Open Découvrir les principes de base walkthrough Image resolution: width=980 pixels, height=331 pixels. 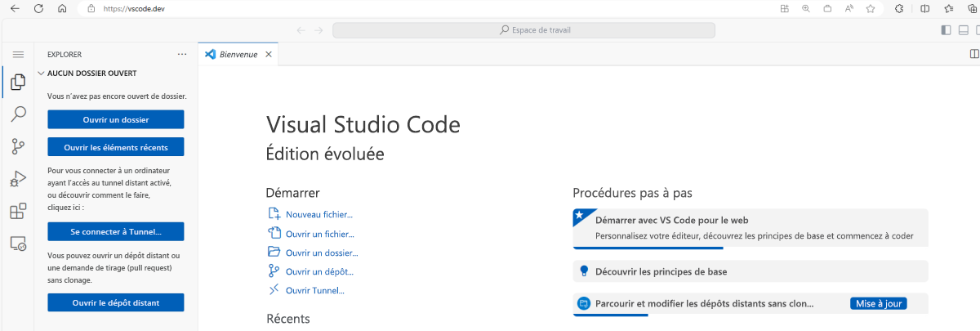pyautogui.click(x=751, y=271)
